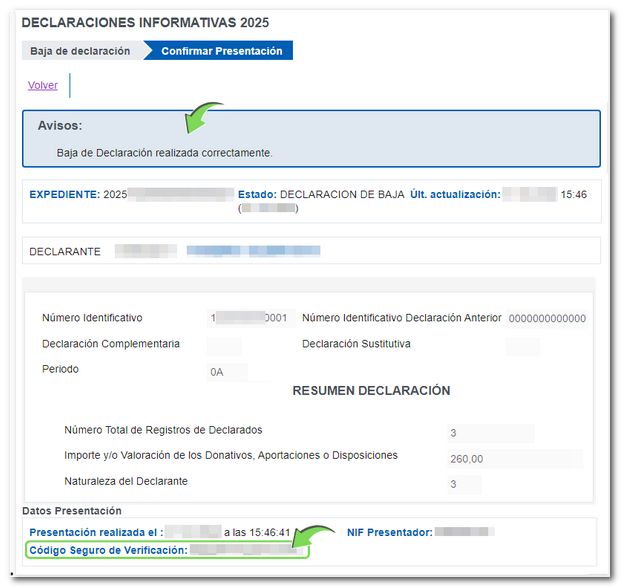Click the Número Total de Registros field
This screenshot has height=588, width=621.
pos(490,433)
